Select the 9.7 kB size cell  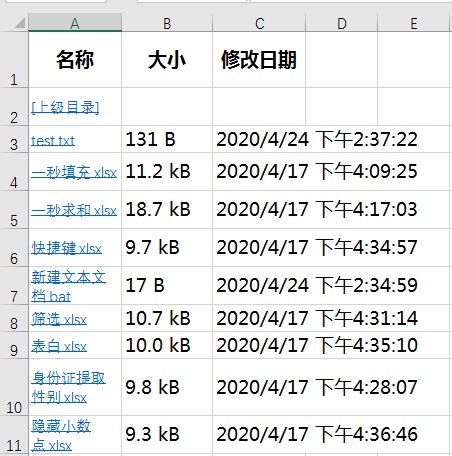pyautogui.click(x=167, y=248)
